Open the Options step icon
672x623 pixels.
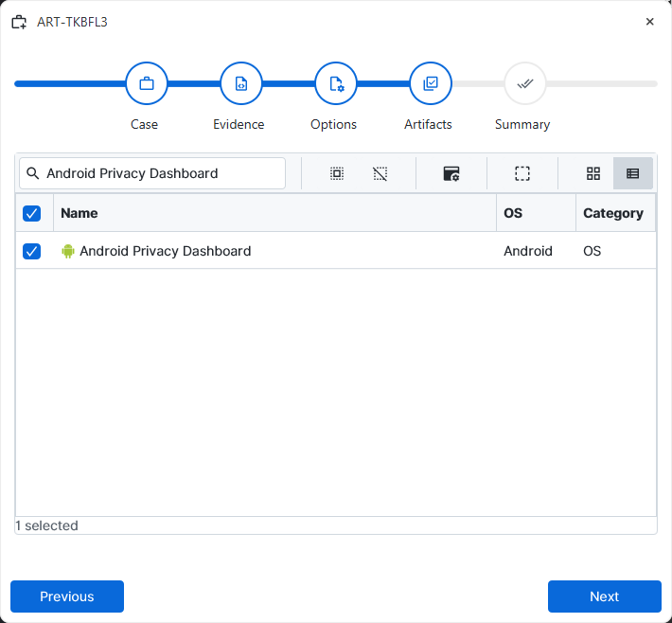click(x=336, y=83)
